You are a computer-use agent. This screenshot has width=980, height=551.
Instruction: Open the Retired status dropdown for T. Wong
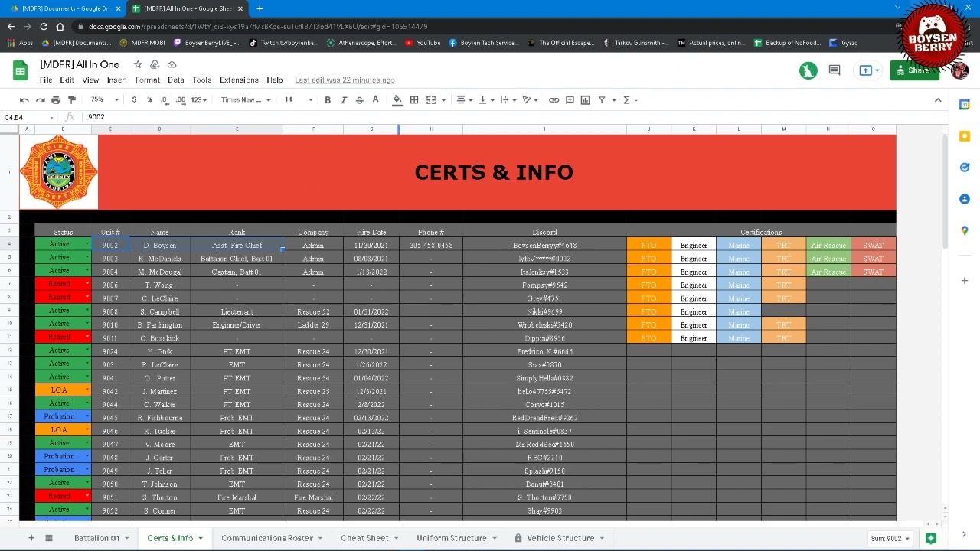(x=87, y=284)
